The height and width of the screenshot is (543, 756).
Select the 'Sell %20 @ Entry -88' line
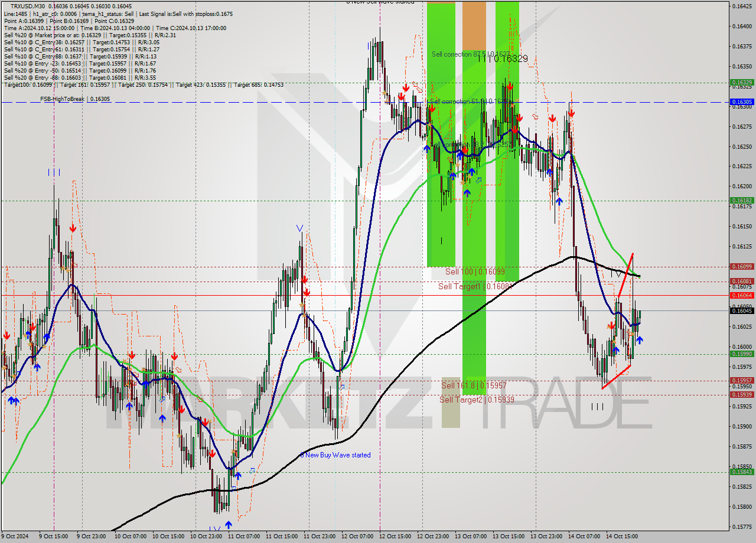tap(80, 77)
